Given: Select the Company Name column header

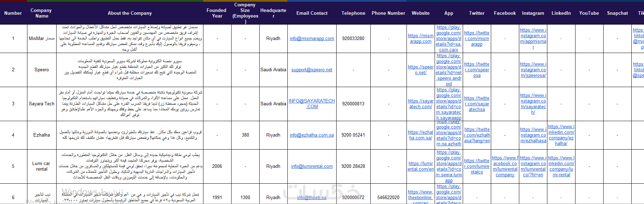Looking at the screenshot, I should click(x=41, y=13).
